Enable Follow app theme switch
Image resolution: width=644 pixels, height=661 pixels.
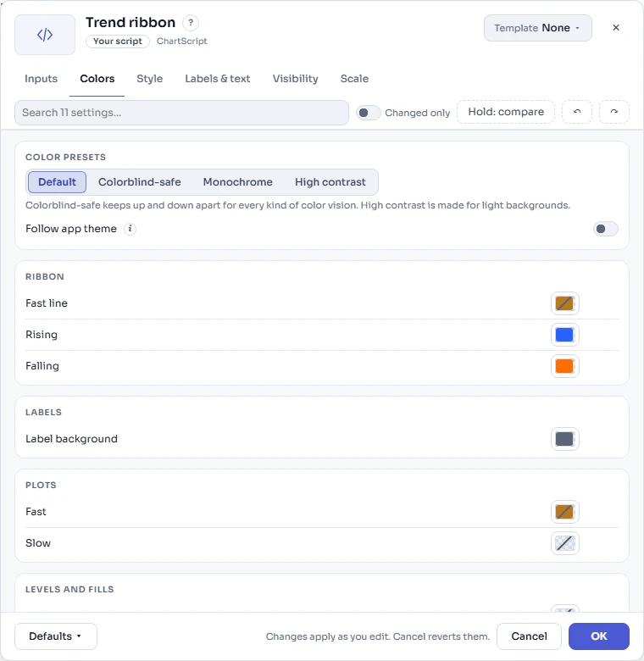pyautogui.click(x=605, y=229)
